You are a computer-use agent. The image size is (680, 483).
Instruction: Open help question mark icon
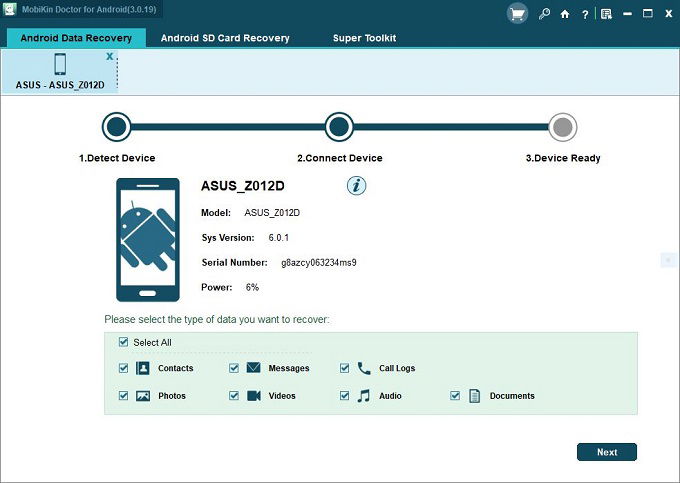pyautogui.click(x=585, y=15)
